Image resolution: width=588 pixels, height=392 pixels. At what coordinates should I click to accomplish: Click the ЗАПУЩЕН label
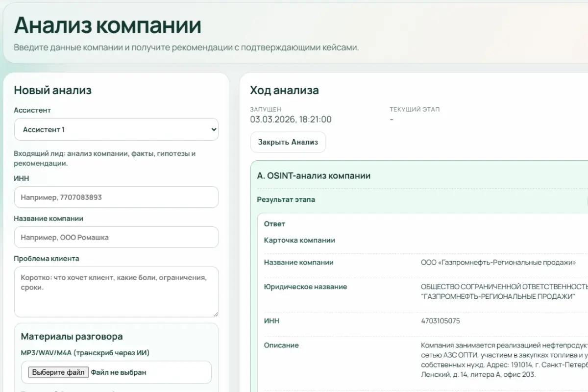266,109
